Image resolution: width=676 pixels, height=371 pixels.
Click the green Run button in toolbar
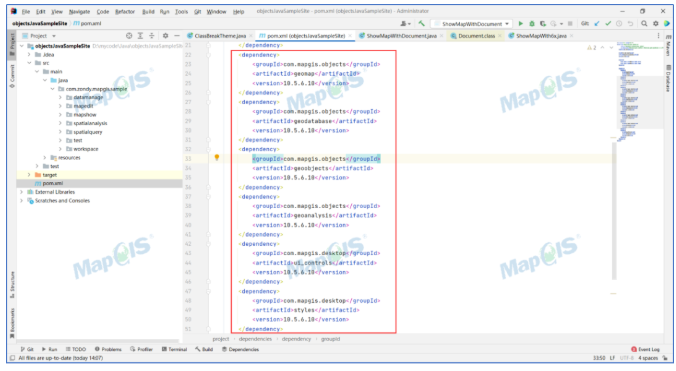[520, 24]
